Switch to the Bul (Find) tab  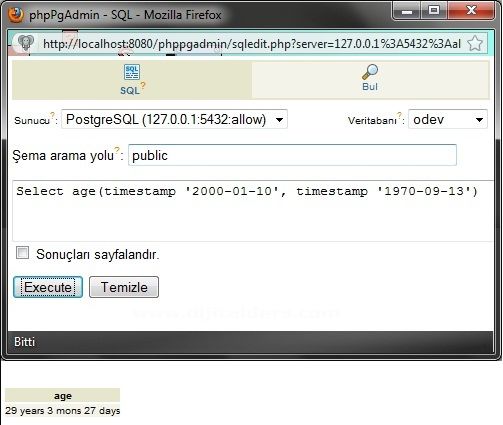tap(370, 80)
